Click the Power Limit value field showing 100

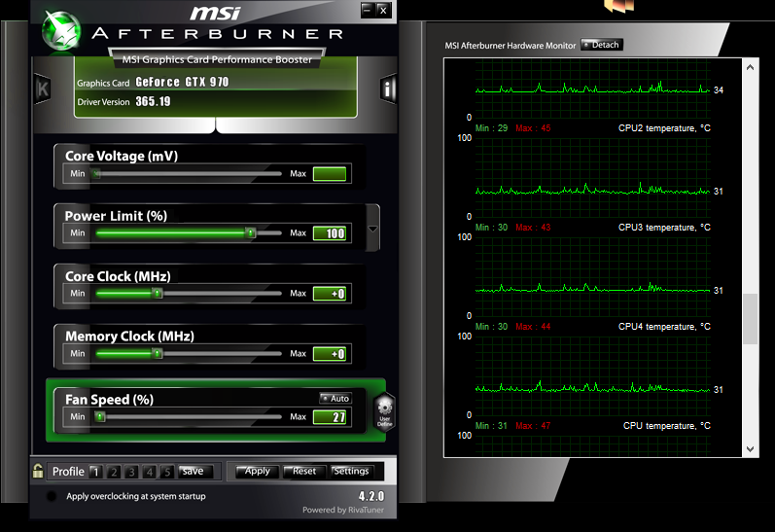point(330,233)
